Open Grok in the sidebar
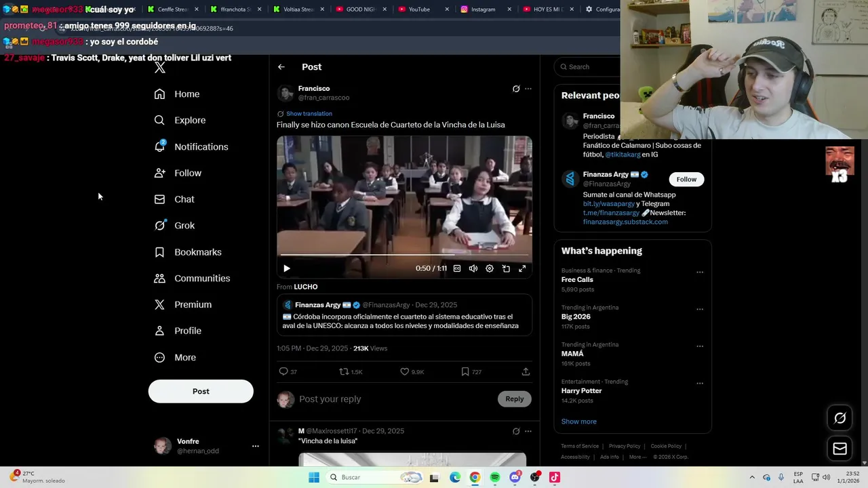Viewport: 868px width, 488px height. (x=174, y=226)
